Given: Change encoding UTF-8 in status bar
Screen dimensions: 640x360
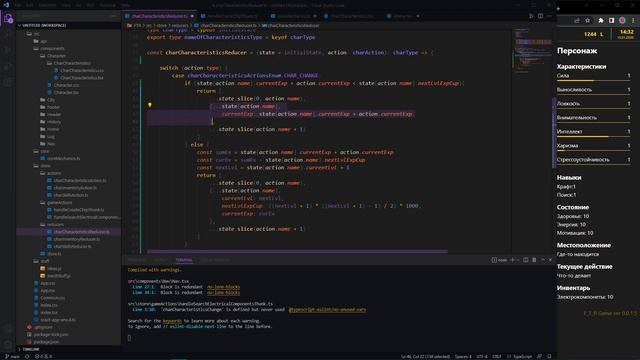Looking at the screenshot, I should point(482,356).
